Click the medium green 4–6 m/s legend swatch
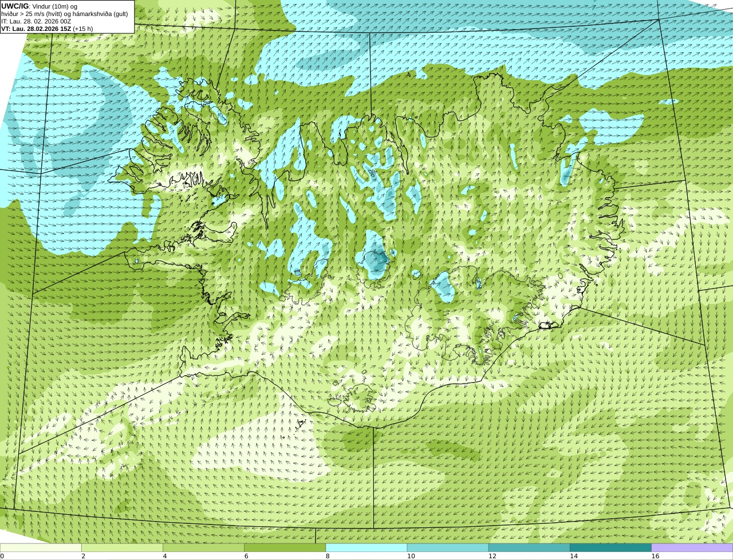Viewport: 733px width, 560px height. 203,548
